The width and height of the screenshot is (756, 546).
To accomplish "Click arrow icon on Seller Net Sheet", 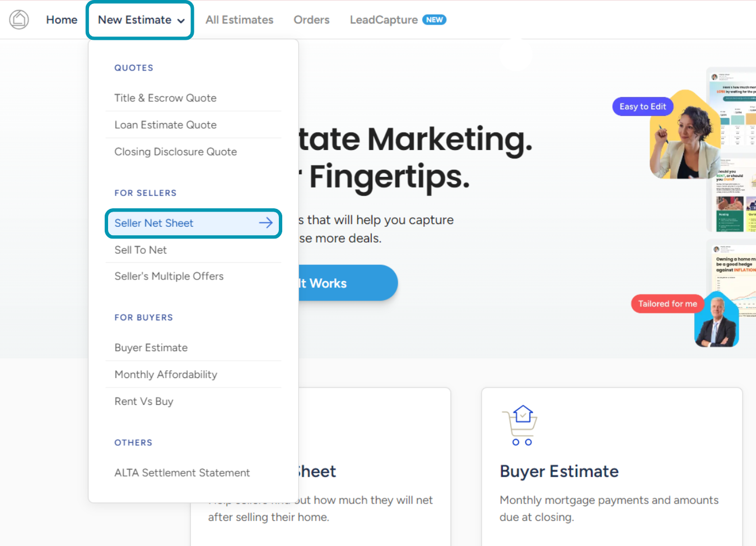I will pyautogui.click(x=266, y=223).
